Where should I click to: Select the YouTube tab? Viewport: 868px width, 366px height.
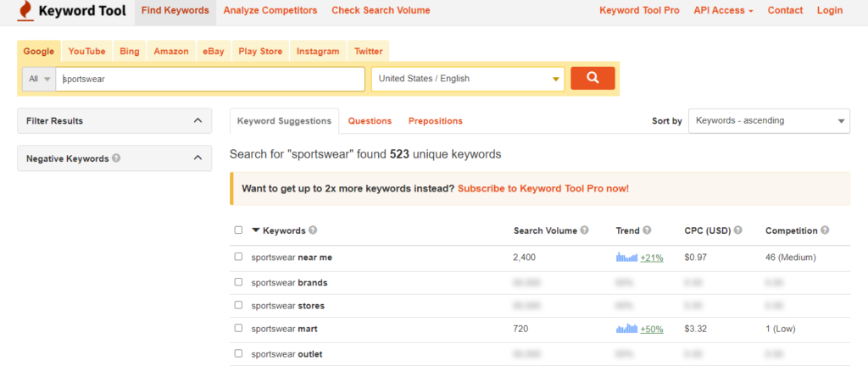point(87,52)
